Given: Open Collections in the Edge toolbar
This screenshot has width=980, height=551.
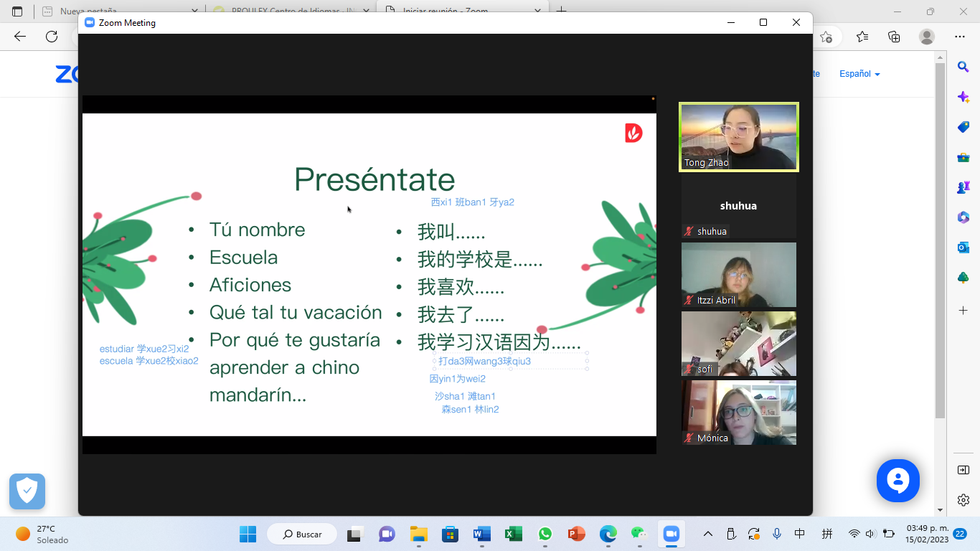Looking at the screenshot, I should point(894,37).
